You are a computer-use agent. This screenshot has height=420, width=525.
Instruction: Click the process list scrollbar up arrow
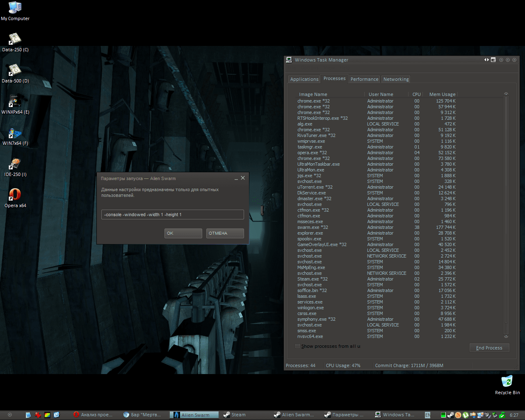pos(506,94)
